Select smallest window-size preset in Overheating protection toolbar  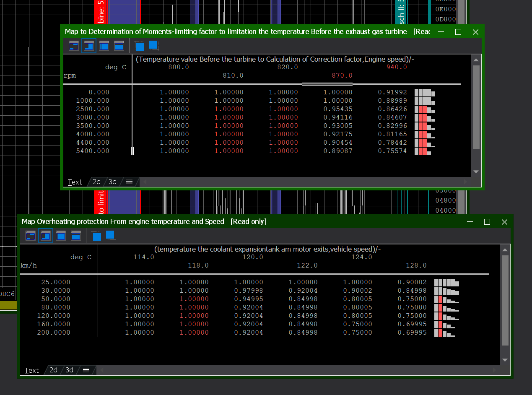tap(31, 236)
